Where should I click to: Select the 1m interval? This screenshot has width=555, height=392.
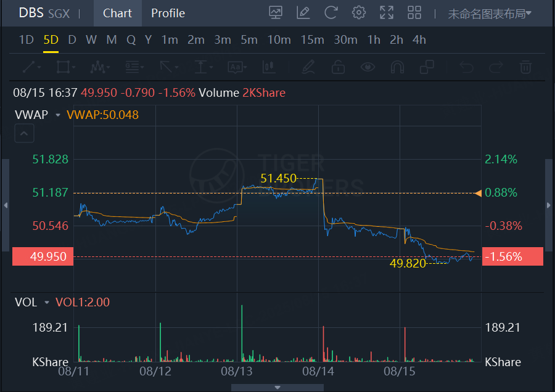pos(170,39)
